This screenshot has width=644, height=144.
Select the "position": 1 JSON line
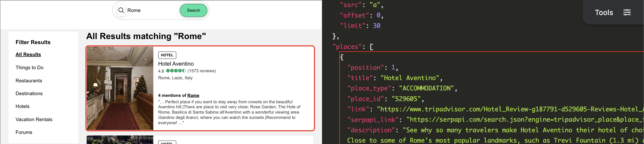point(373,68)
